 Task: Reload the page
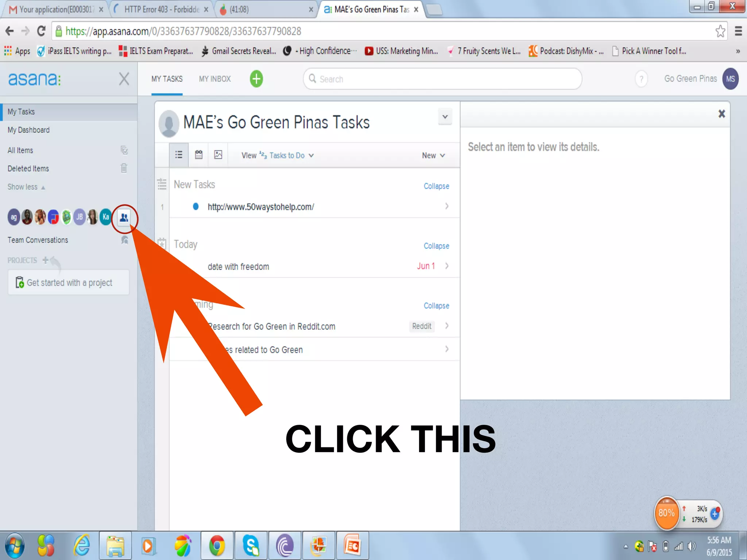click(41, 31)
